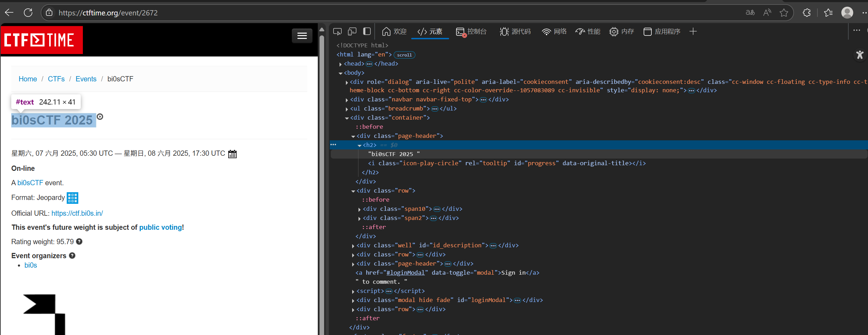Go to CTFs breadcrumb
The width and height of the screenshot is (868, 335).
(56, 79)
